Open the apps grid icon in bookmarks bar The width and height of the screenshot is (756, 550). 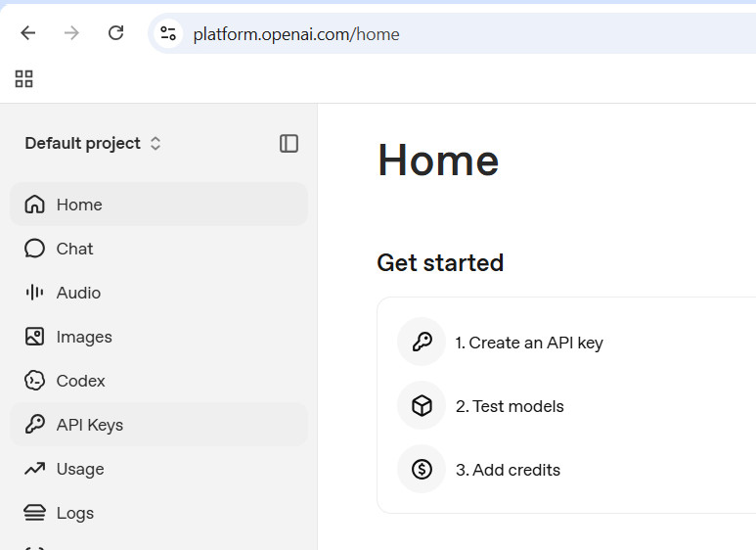click(24, 79)
